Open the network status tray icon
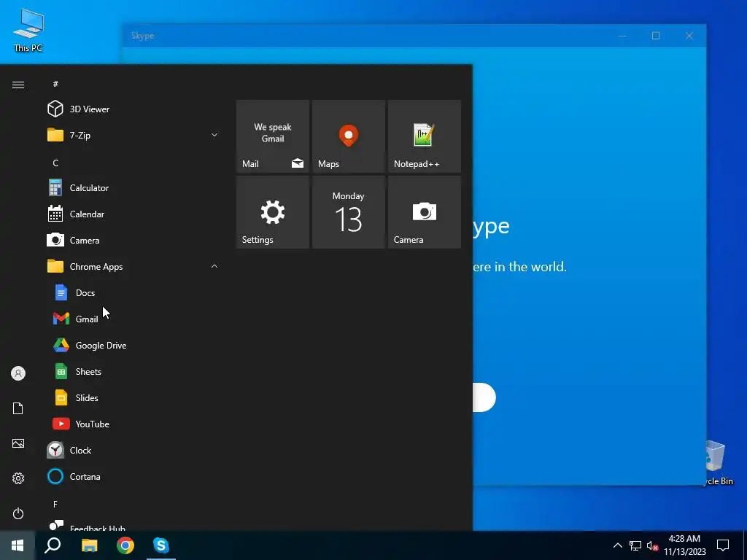This screenshot has width=747, height=560. (x=635, y=545)
